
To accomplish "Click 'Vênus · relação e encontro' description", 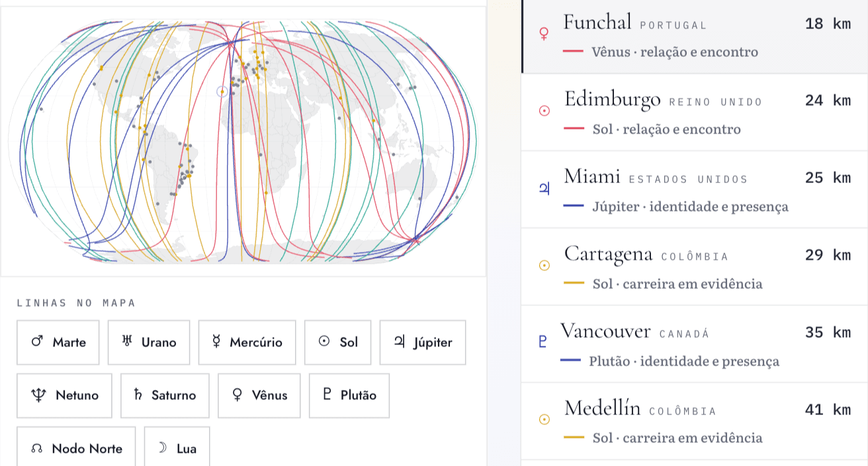I will 675,52.
